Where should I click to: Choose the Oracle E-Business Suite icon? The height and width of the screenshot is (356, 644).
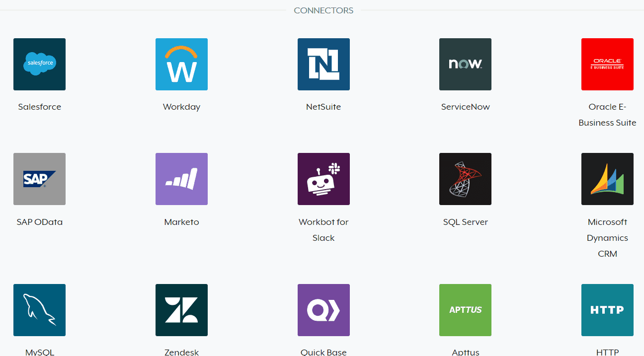coord(607,64)
